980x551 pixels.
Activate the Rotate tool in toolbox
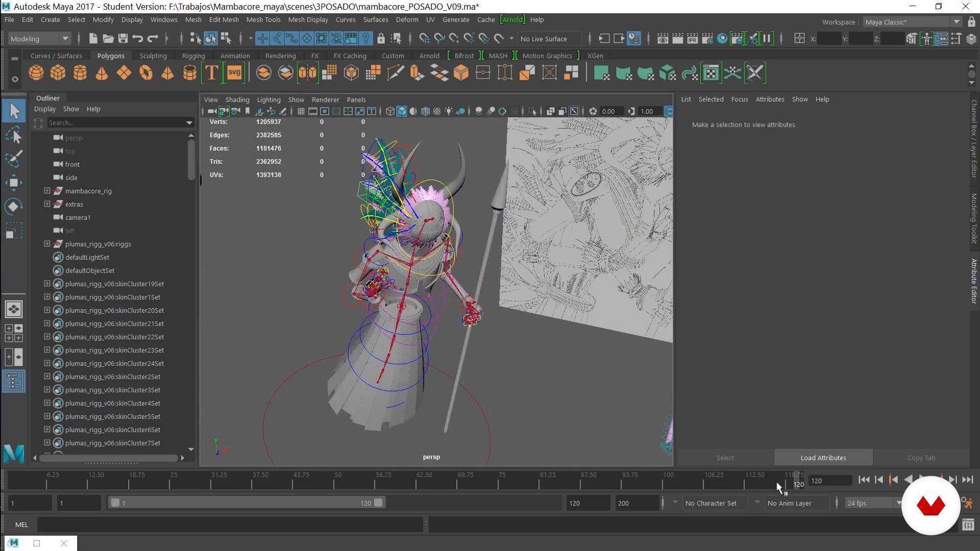click(x=14, y=207)
